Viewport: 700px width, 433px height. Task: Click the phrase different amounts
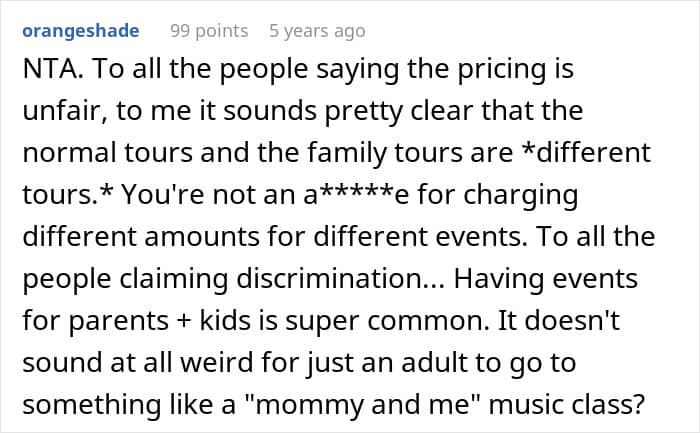click(x=141, y=237)
